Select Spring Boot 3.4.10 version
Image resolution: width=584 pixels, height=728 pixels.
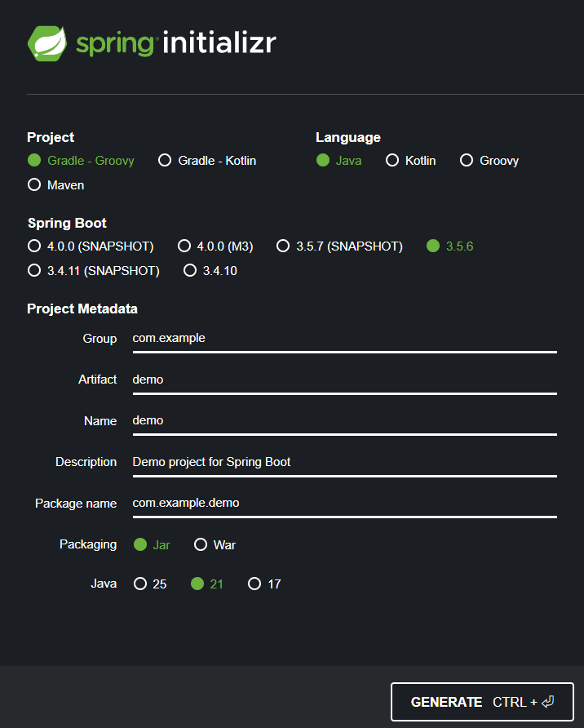coord(210,271)
